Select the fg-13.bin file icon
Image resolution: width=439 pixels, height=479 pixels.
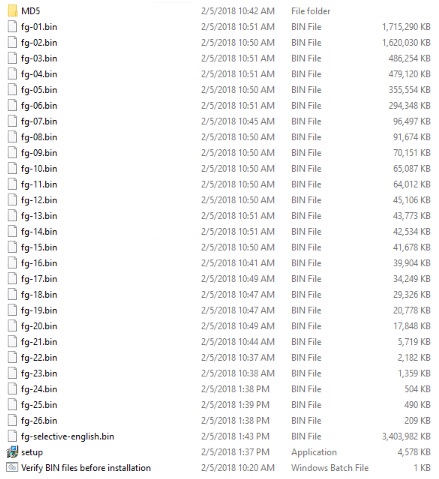[12, 215]
